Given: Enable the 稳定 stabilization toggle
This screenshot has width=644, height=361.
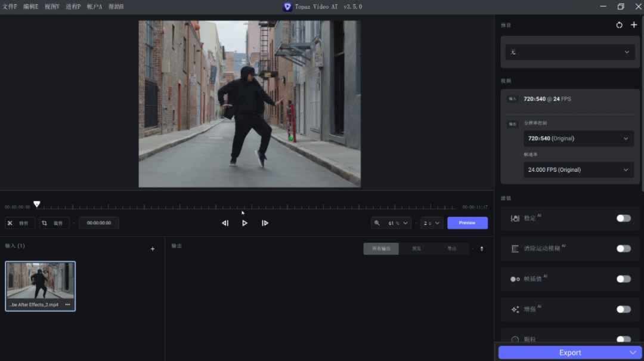Looking at the screenshot, I should point(623,218).
